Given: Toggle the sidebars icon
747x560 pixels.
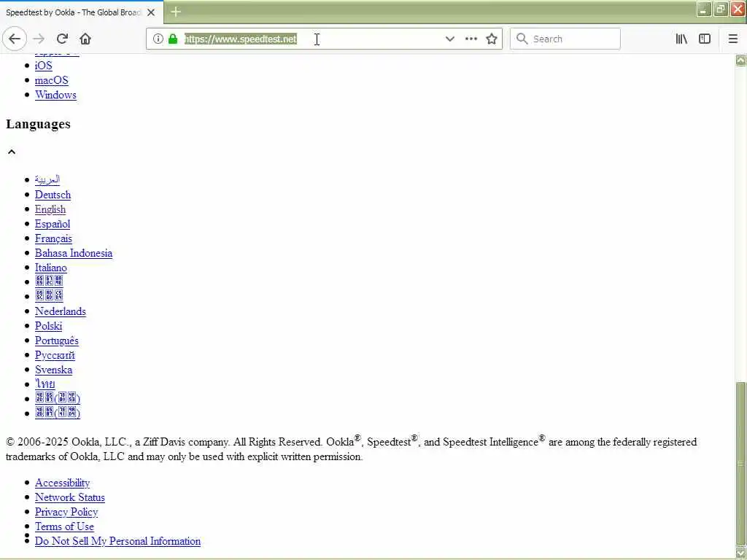Looking at the screenshot, I should click(x=705, y=39).
